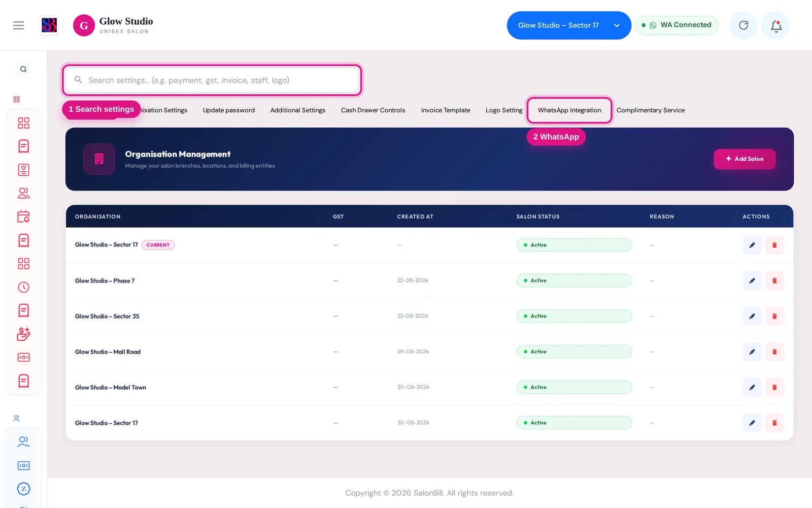The height and width of the screenshot is (508, 812).
Task: Select the Glow Studio – Model Town name
Action: [111, 387]
